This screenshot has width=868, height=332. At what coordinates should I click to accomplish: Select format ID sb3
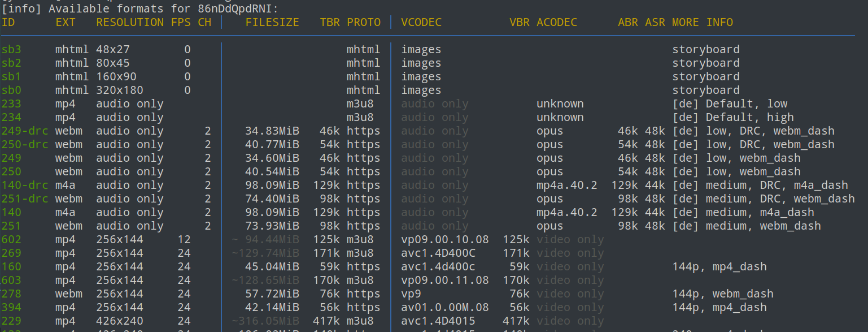[11, 50]
